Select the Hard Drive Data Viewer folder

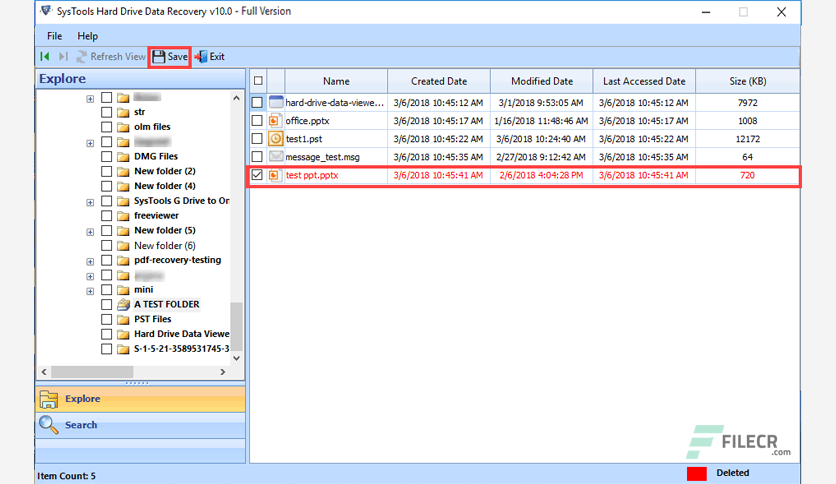[181, 334]
